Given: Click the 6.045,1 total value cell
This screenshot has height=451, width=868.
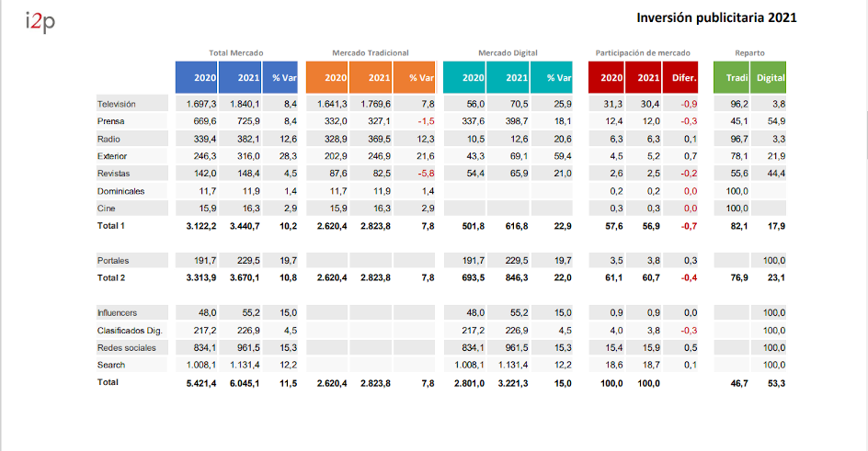Looking at the screenshot, I should 240,382.
